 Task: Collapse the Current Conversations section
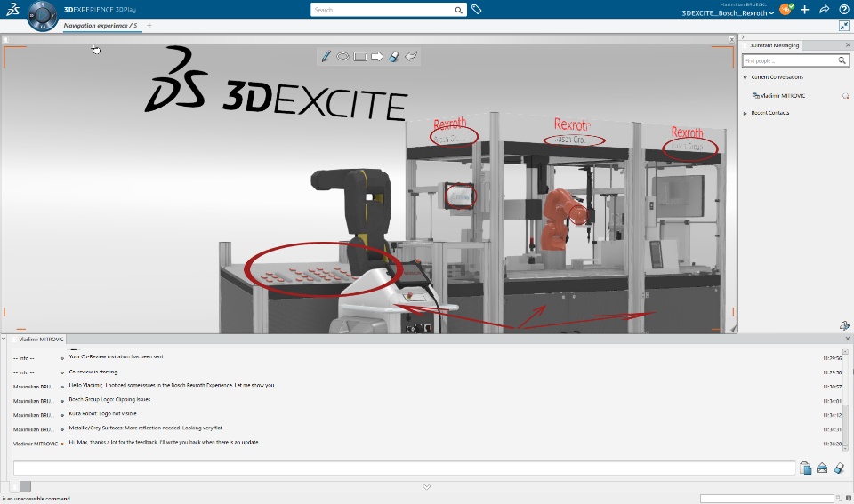point(745,78)
